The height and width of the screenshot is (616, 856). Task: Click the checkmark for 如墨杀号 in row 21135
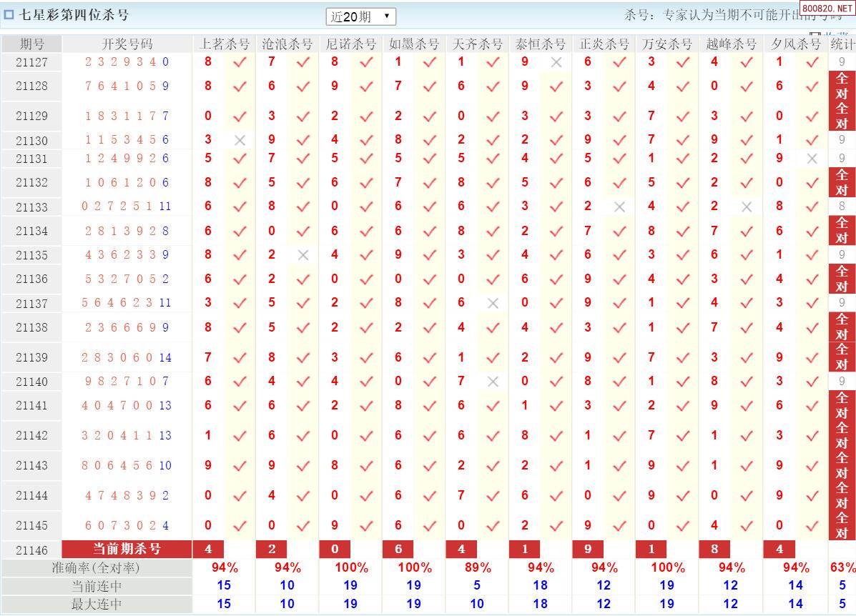430,255
